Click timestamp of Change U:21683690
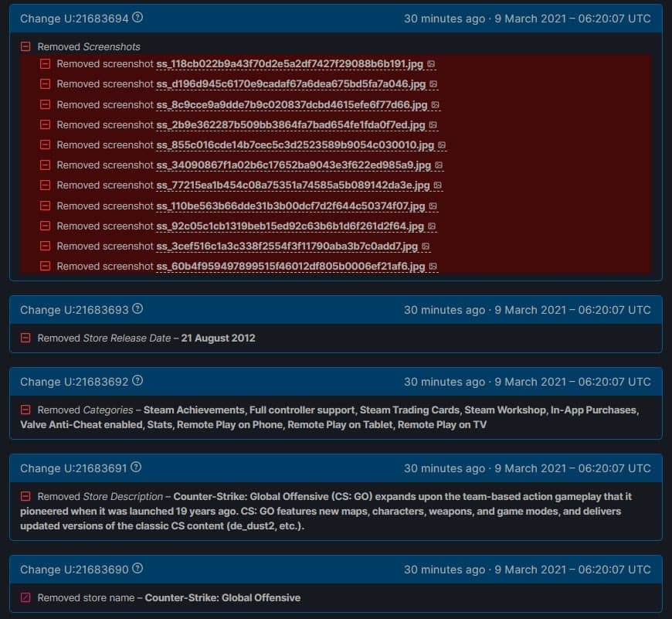The width and height of the screenshot is (672, 619). 527,570
